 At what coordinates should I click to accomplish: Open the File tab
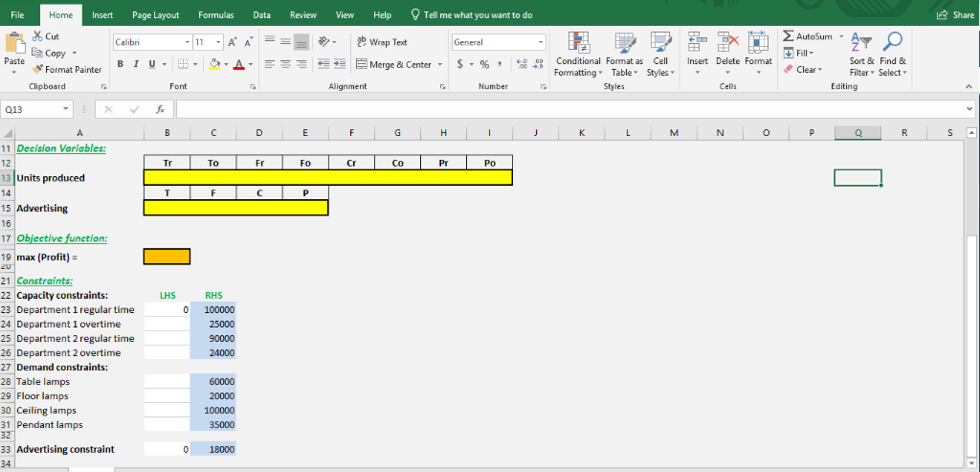[17, 14]
